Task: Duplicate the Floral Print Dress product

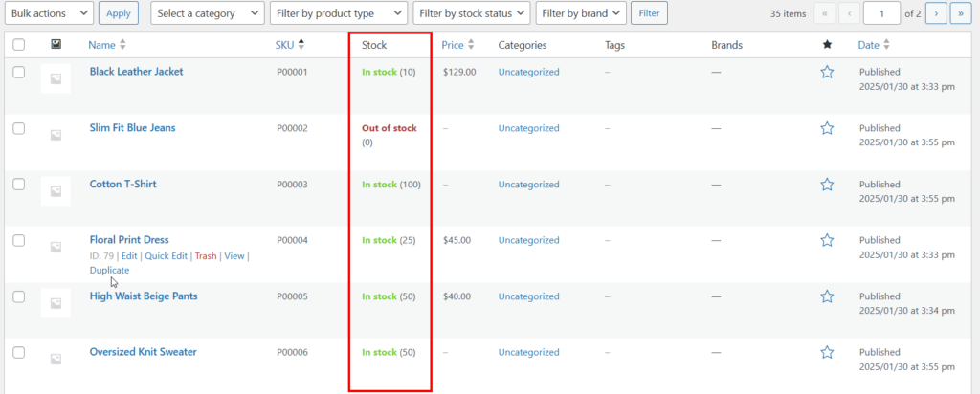Action: 109,271
